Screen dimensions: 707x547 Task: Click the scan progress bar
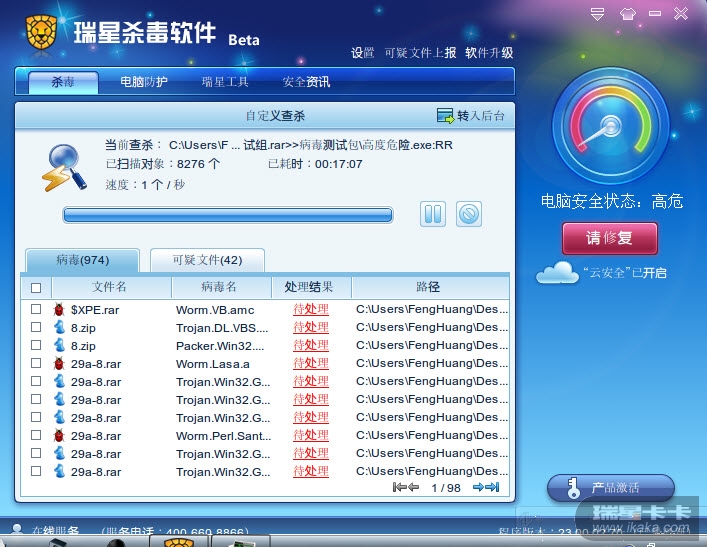(x=228, y=215)
